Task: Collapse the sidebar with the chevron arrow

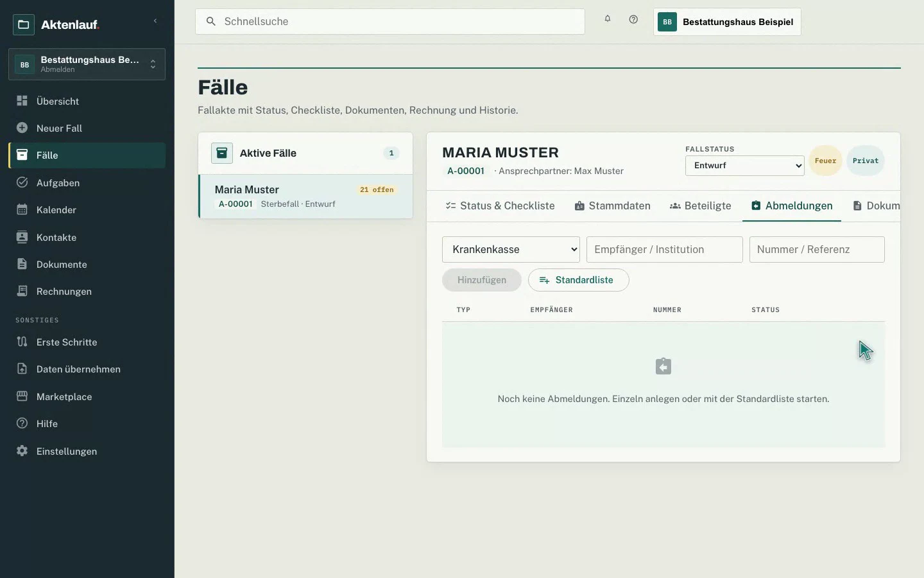Action: 155,21
